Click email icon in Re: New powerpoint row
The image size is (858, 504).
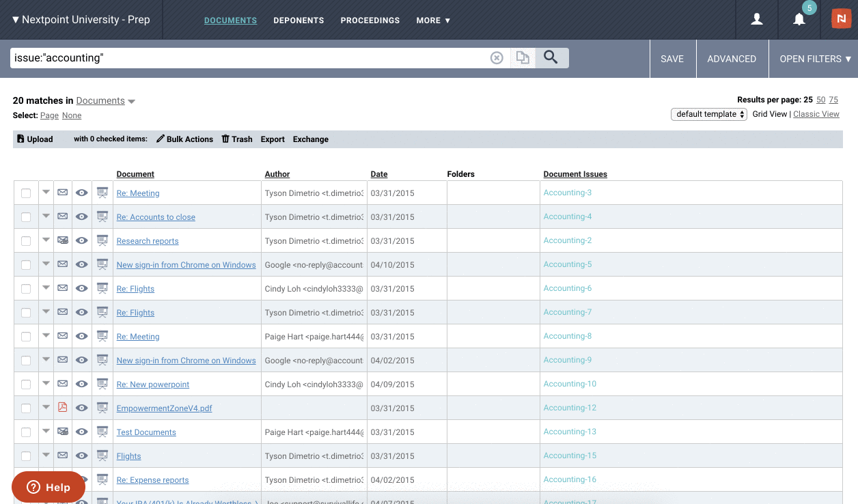[x=63, y=384]
